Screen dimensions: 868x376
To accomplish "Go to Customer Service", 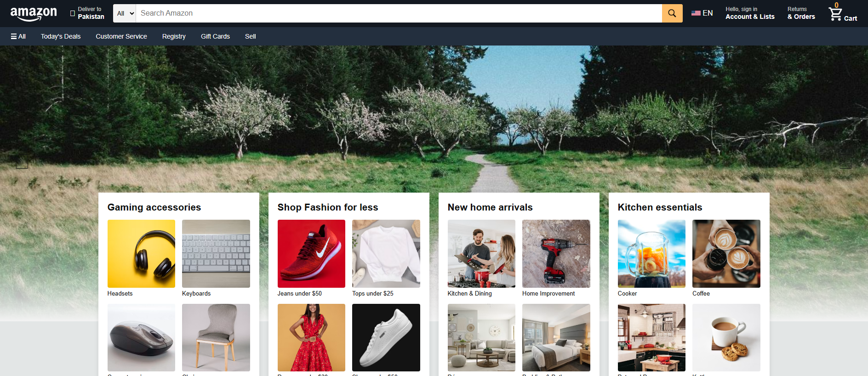I will [x=121, y=36].
